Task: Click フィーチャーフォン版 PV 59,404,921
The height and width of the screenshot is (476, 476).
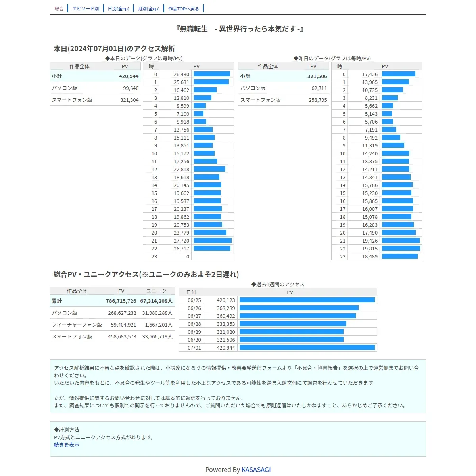Action: (x=123, y=325)
